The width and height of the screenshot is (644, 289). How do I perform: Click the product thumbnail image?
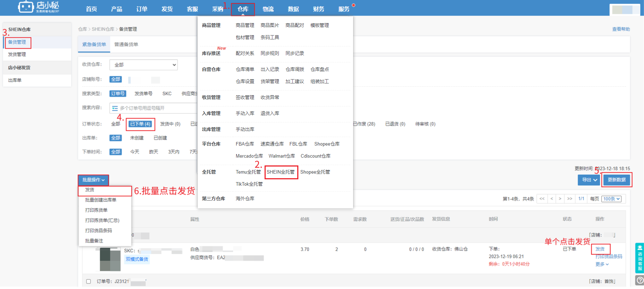(110, 260)
